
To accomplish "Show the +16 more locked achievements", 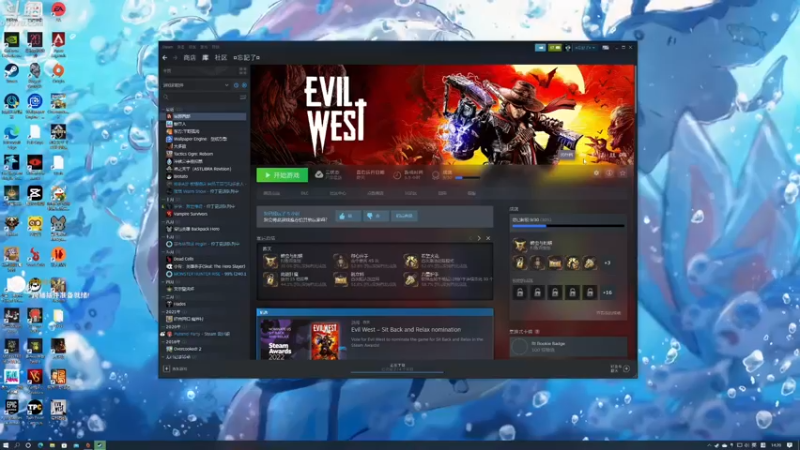I will click(607, 293).
